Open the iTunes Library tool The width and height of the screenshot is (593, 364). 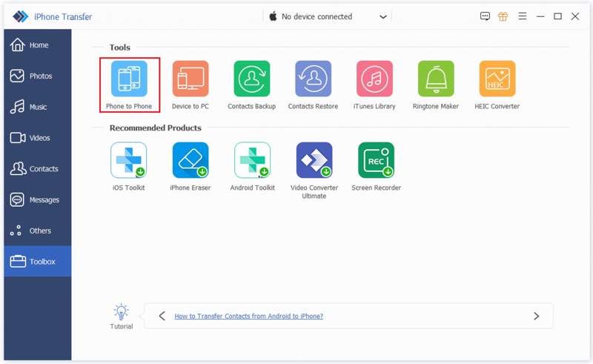[x=374, y=79]
